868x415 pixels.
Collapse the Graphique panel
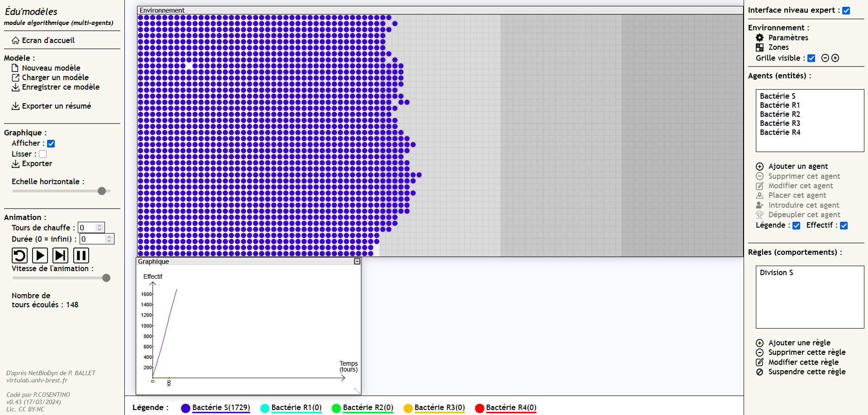(357, 262)
